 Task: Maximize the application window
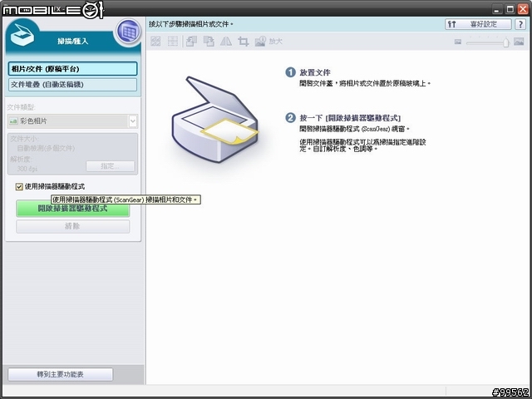[510, 9]
